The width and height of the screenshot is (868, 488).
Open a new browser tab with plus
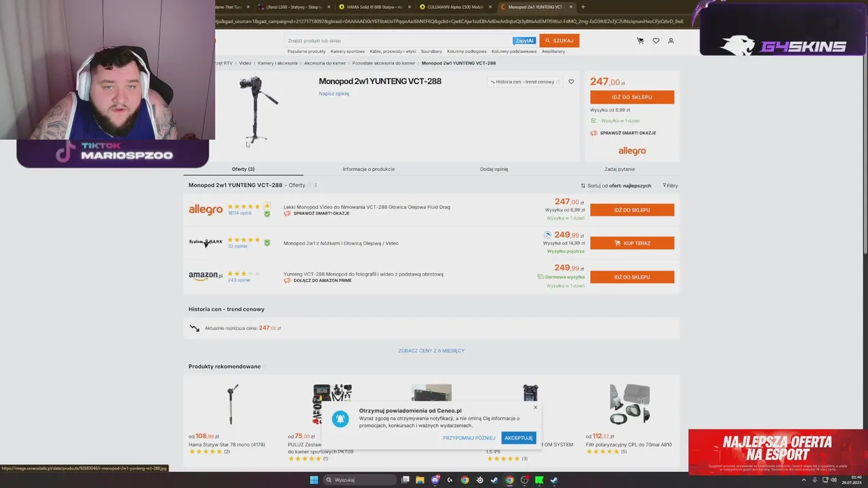(583, 7)
